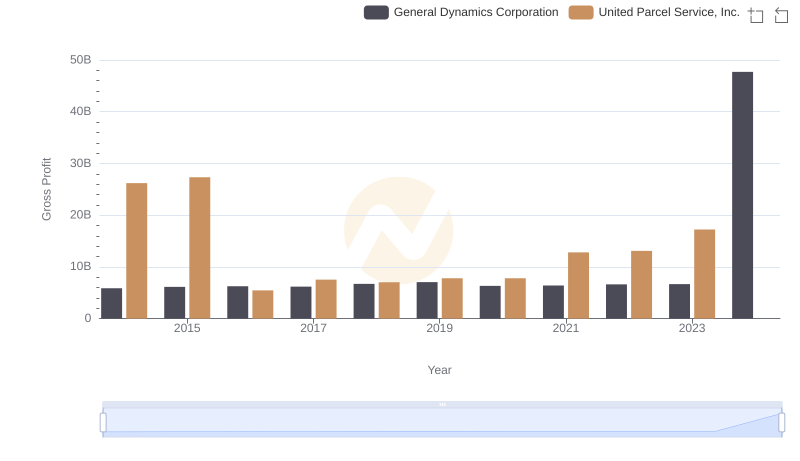Click the area zoom toolbox icon
Image resolution: width=800 pixels, height=461 pixels.
click(x=756, y=15)
